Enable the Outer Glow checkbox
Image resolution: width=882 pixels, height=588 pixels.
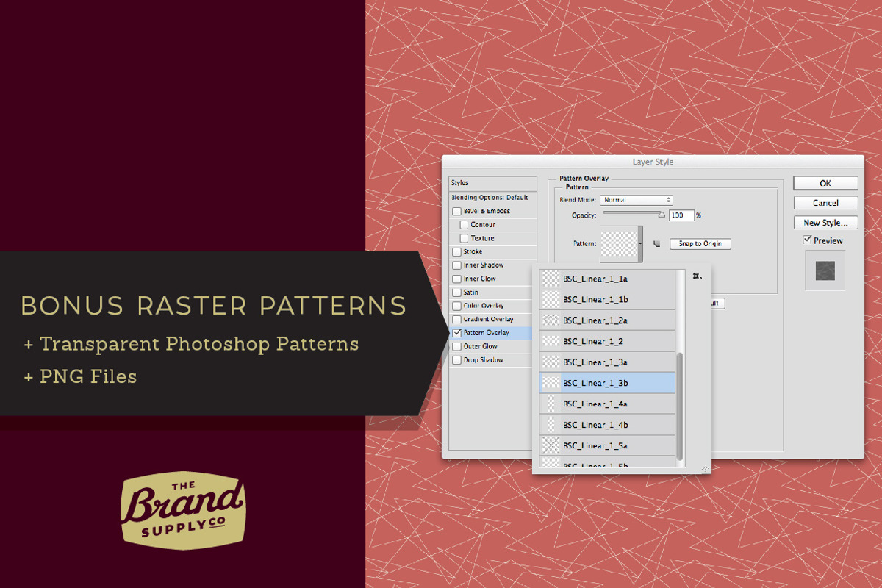click(456, 346)
